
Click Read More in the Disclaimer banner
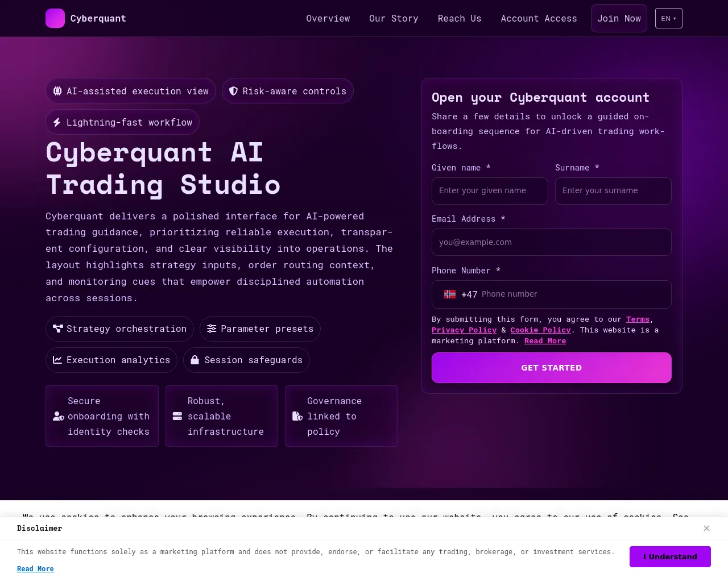tap(35, 569)
